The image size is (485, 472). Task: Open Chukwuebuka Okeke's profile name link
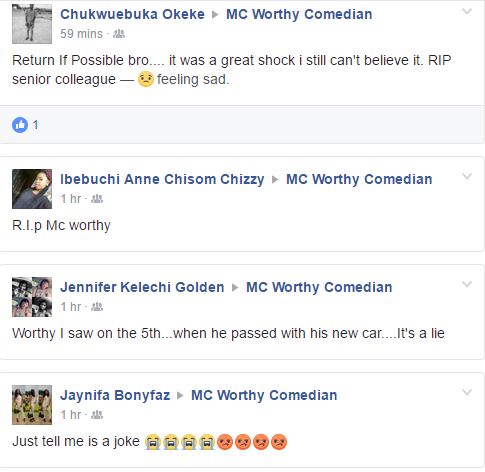[132, 14]
